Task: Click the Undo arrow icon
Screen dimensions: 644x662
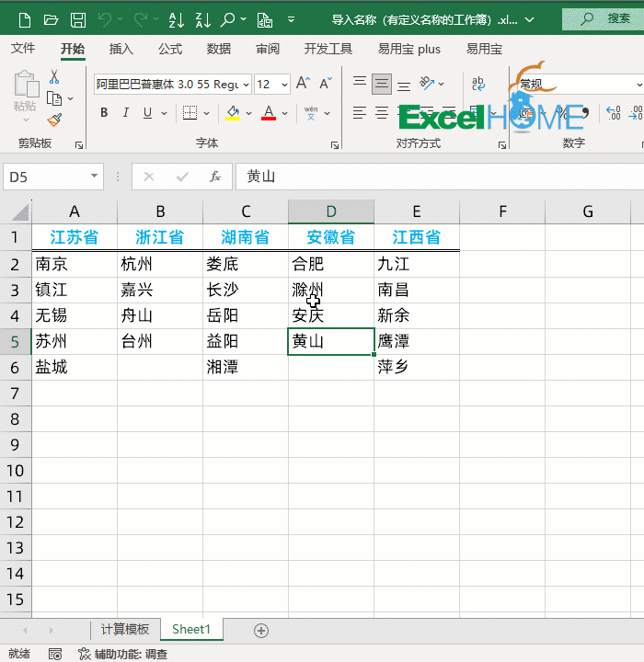Action: (105, 19)
